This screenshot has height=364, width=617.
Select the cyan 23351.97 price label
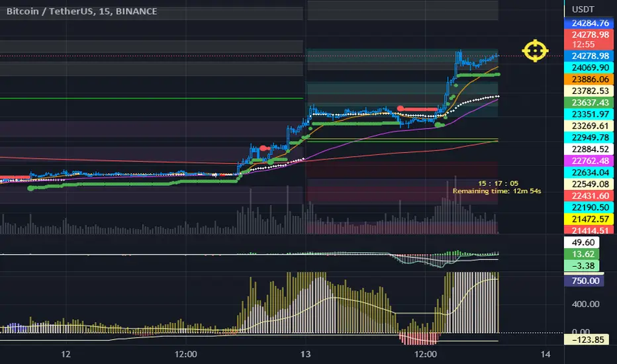pos(589,114)
